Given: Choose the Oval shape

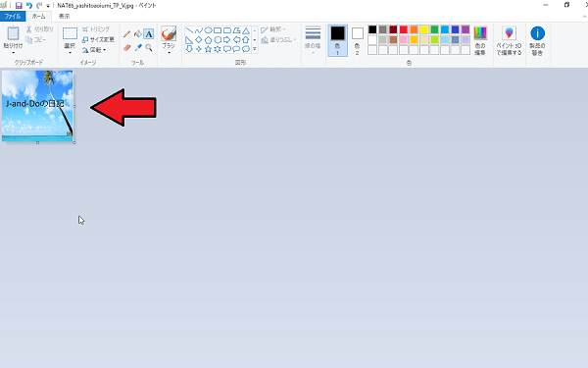Looking at the screenshot, I should tap(208, 30).
